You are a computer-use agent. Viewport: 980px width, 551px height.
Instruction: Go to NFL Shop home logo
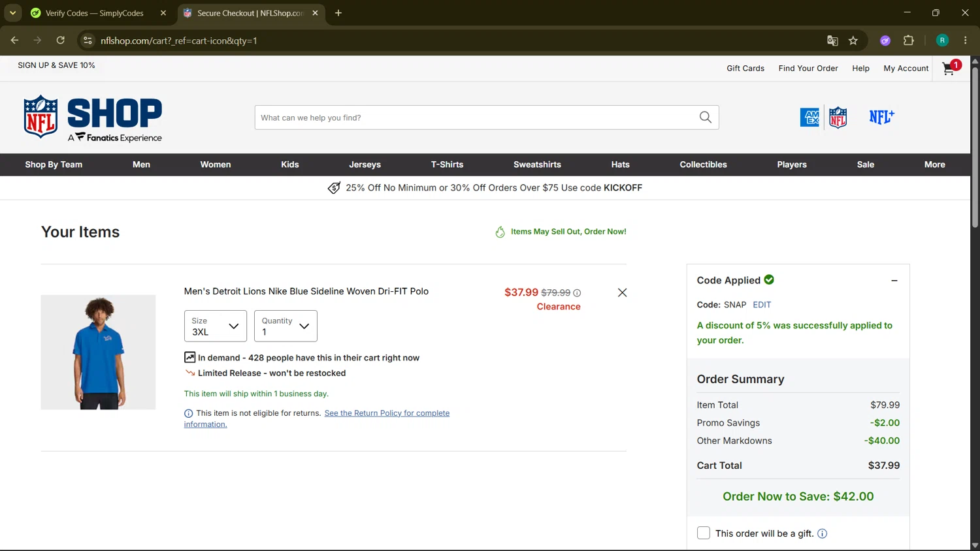click(93, 118)
